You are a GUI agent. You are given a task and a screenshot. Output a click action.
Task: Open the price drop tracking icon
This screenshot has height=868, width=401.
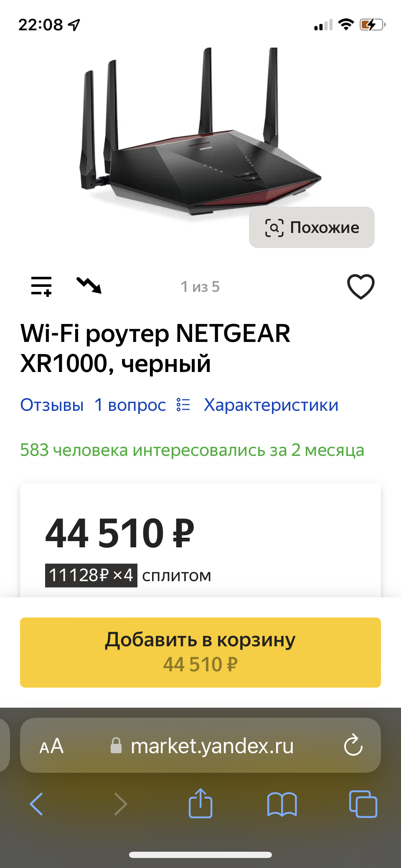(x=89, y=286)
